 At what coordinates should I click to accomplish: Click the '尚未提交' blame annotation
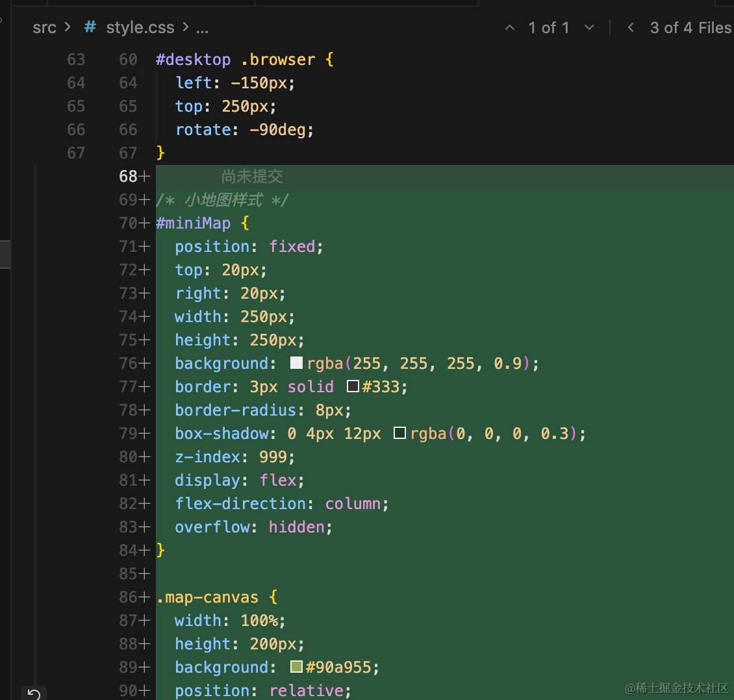click(252, 177)
